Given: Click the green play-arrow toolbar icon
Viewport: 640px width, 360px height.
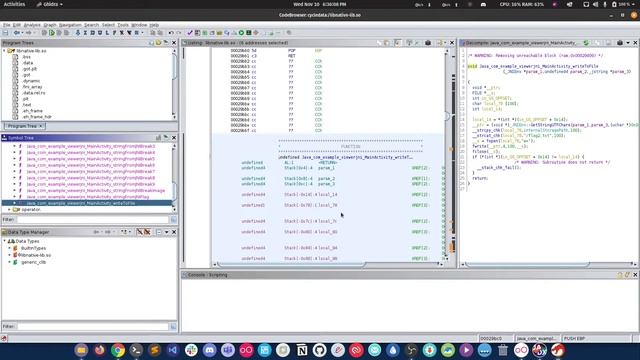Looking at the screenshot, I should (x=52, y=33).
